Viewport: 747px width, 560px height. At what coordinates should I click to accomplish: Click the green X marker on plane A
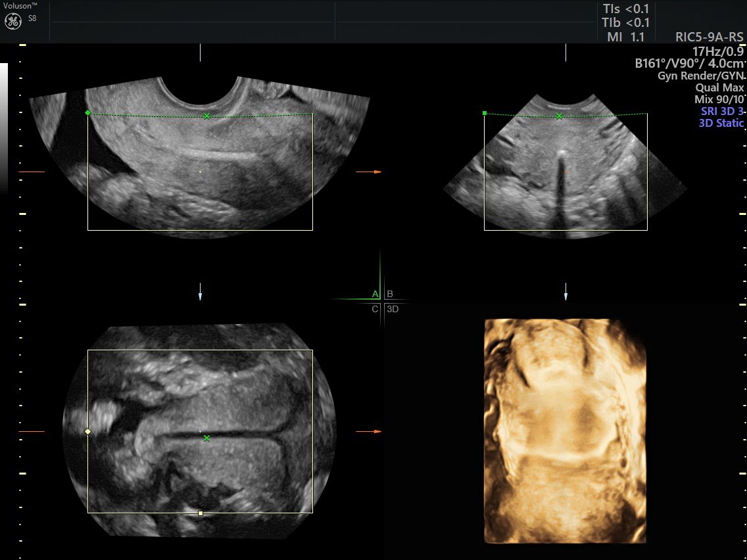tap(206, 116)
